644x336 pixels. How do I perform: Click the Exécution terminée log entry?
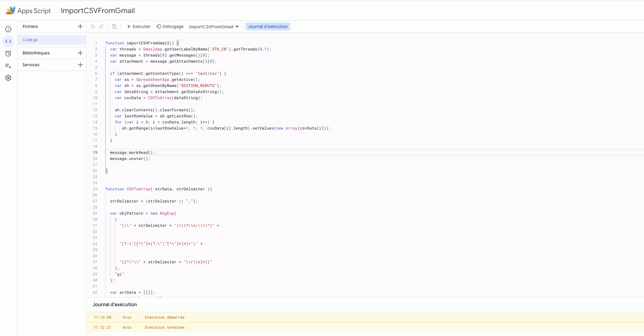click(x=165, y=327)
